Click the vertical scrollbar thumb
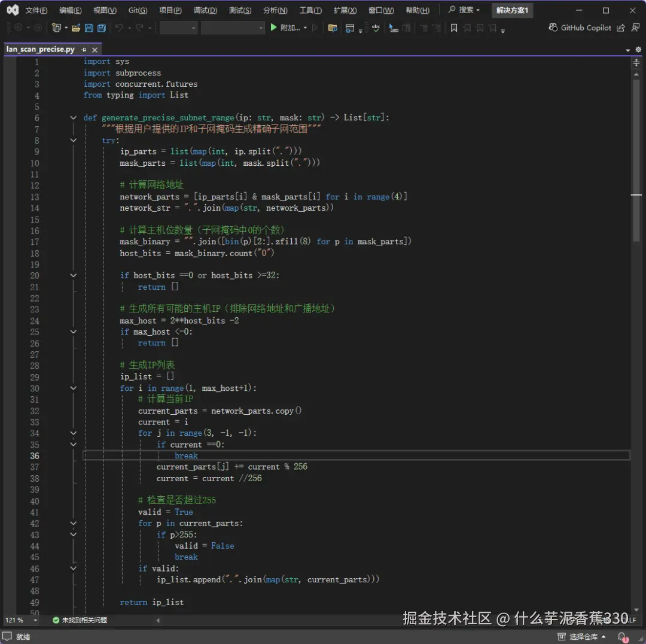 pyautogui.click(x=636, y=161)
